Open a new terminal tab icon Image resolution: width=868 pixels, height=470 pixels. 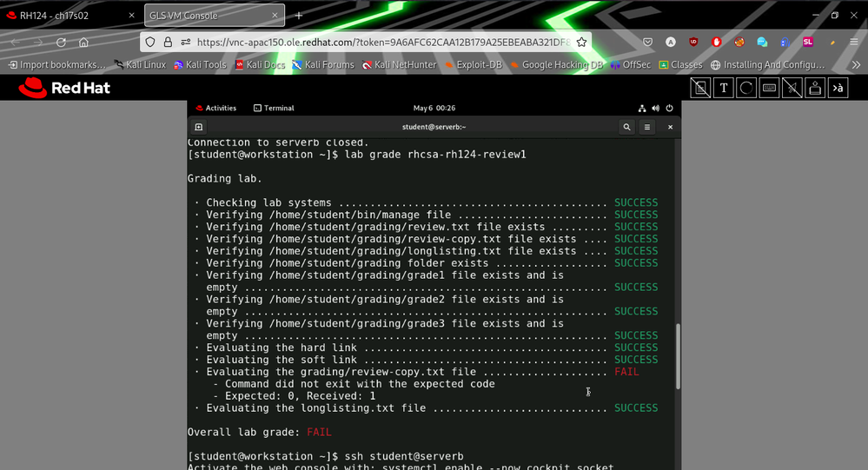click(199, 127)
